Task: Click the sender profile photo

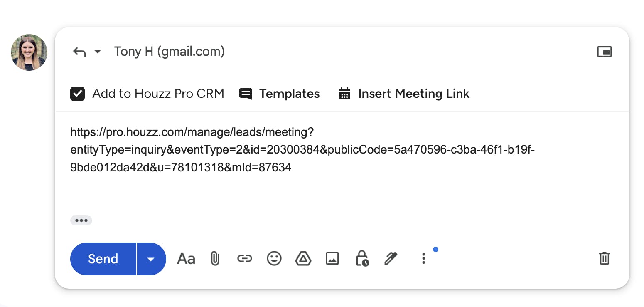Action: click(29, 52)
